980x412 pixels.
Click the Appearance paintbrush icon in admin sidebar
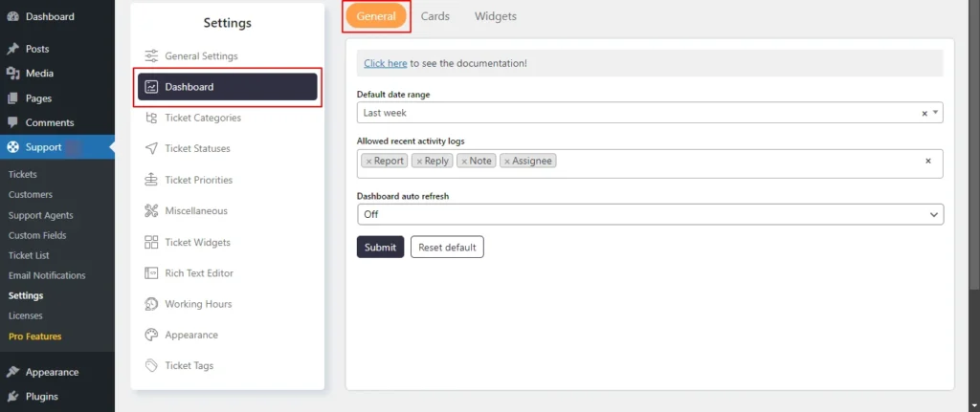(12, 372)
